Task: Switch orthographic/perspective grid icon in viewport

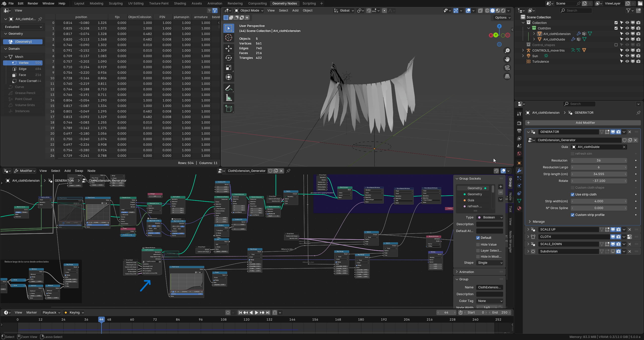Action: (x=507, y=76)
